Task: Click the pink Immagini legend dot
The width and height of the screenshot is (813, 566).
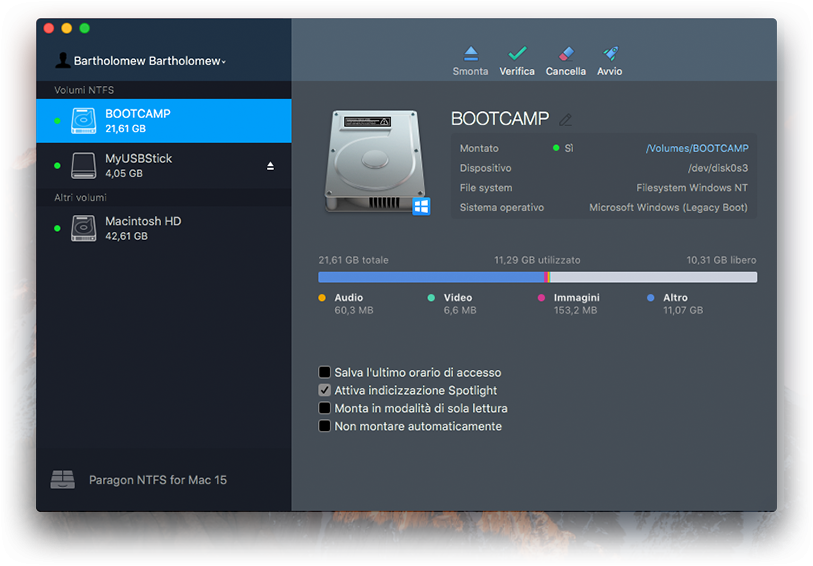Action: [541, 298]
